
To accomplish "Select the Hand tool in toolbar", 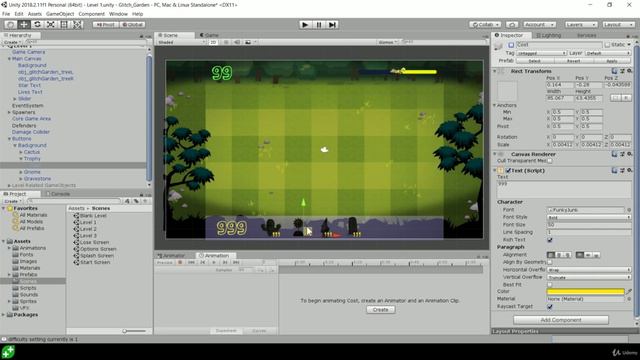I will click(x=11, y=24).
